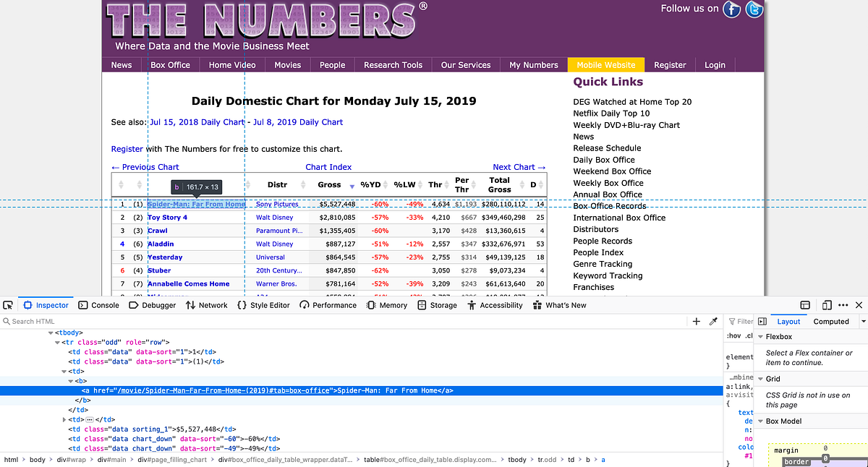Toggle responsive design mode icon
Image resolution: width=868 pixels, height=467 pixels.
[827, 305]
